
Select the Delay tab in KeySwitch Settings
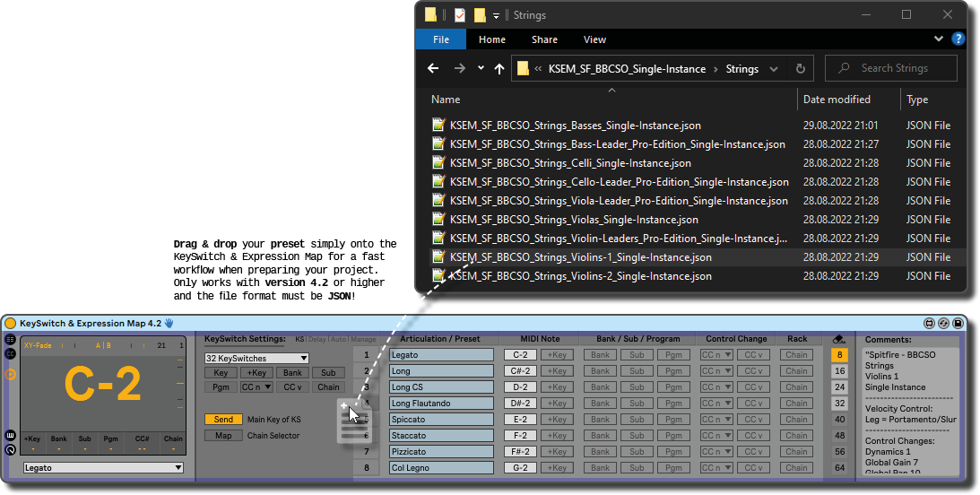[x=317, y=339]
